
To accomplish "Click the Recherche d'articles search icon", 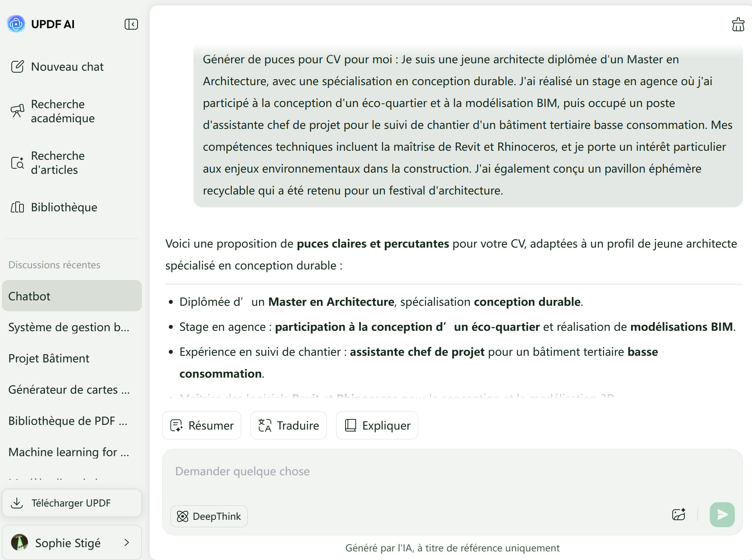I will (x=18, y=163).
